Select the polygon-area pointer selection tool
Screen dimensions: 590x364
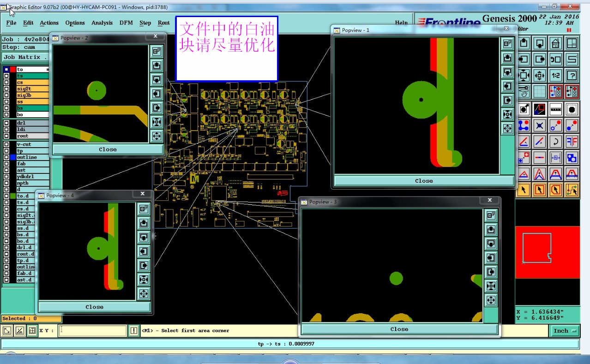(x=556, y=189)
